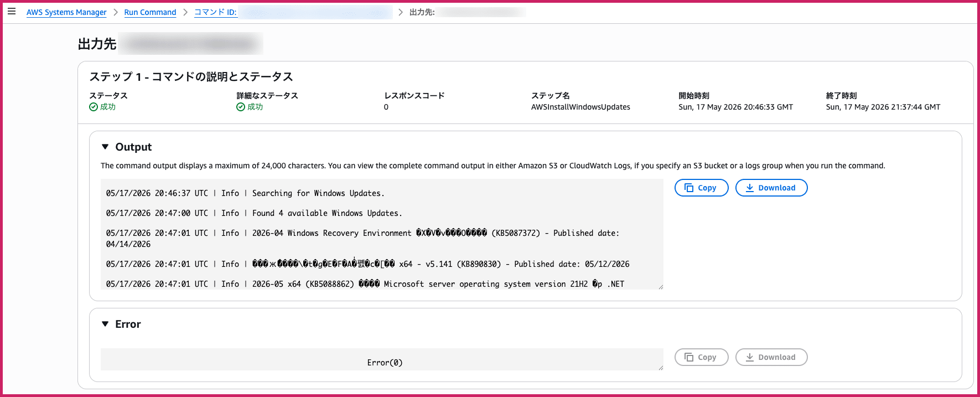980x397 pixels.
Task: Copy the Error output text
Action: (701, 357)
